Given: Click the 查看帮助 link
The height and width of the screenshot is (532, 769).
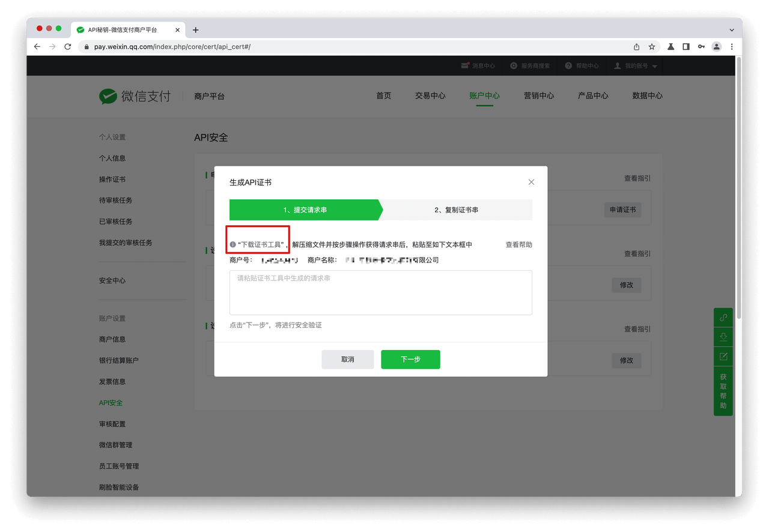Looking at the screenshot, I should (518, 244).
